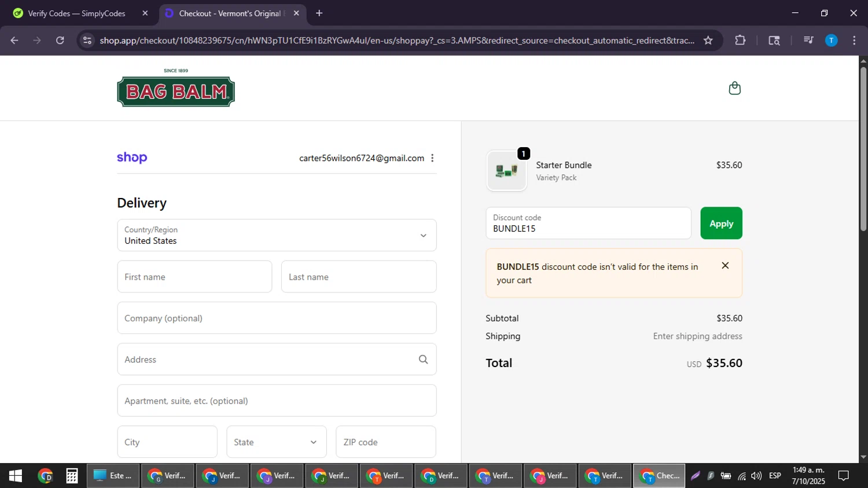Open the media controls toolbar icon
The height and width of the screenshot is (488, 868).
pos(808,41)
